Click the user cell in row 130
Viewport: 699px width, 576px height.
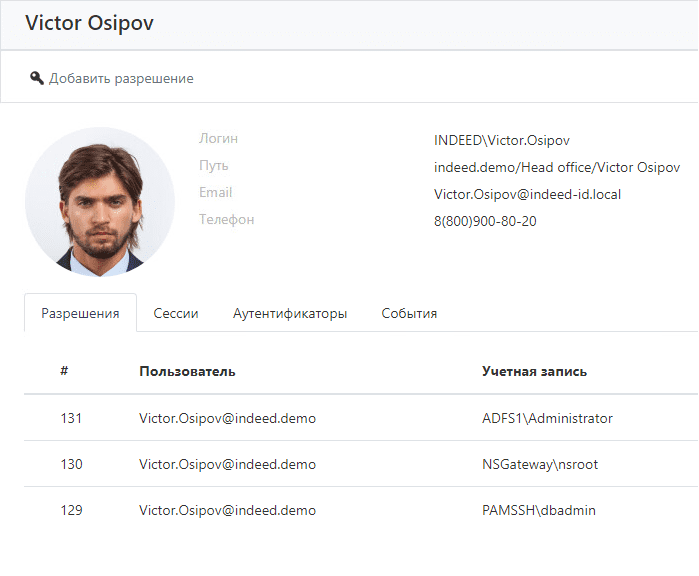[227, 464]
